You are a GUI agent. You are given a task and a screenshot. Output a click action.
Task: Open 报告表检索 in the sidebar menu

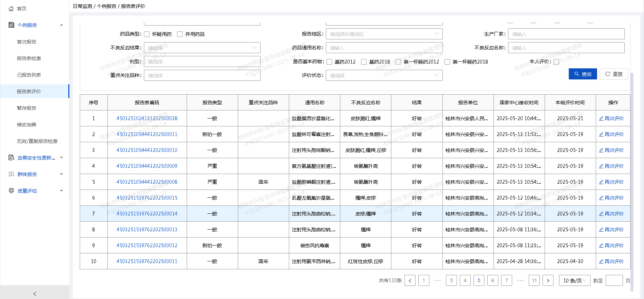click(x=29, y=58)
